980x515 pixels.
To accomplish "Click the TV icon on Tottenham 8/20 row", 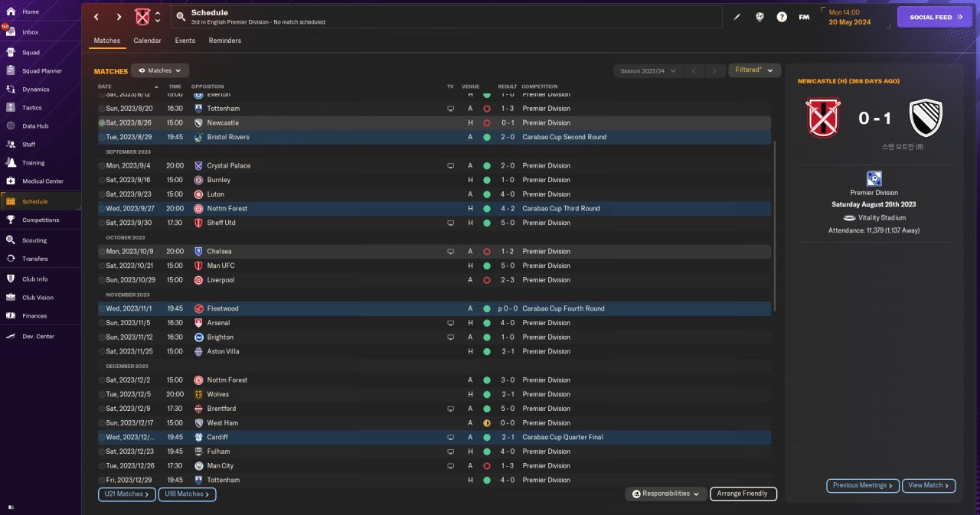I will click(x=450, y=109).
